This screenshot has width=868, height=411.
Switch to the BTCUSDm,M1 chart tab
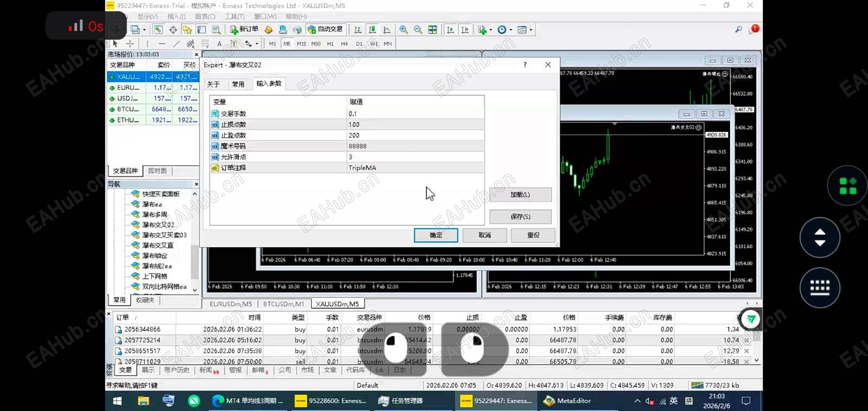click(284, 304)
